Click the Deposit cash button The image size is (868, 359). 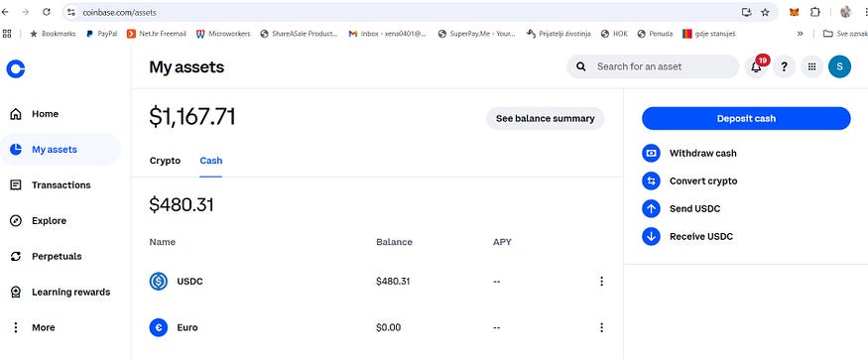coord(746,118)
